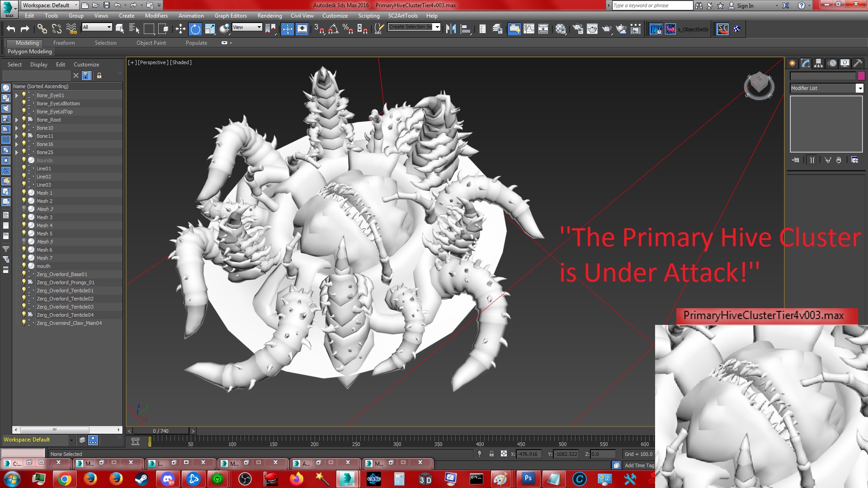
Task: Open the Scene Explorer Display menu
Action: pyautogui.click(x=38, y=65)
